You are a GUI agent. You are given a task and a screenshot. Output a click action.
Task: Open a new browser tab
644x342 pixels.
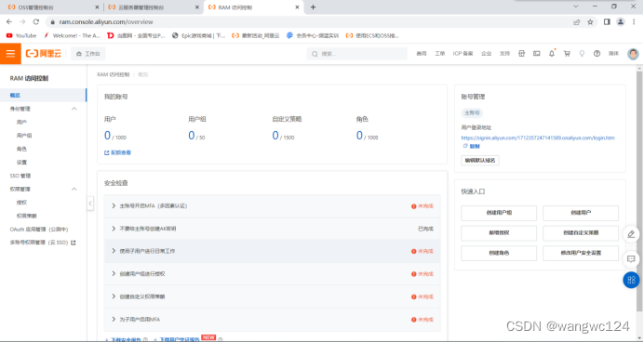click(x=313, y=7)
